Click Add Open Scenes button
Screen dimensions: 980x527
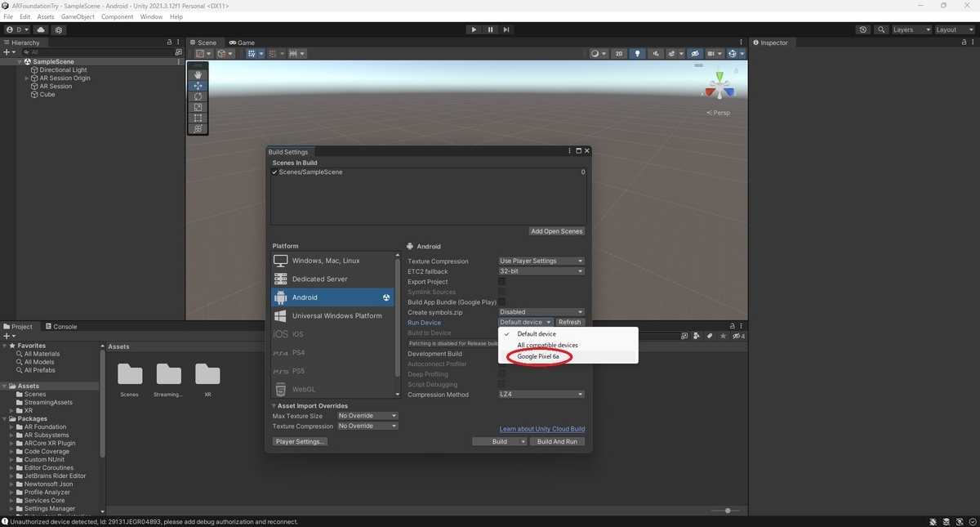pyautogui.click(x=557, y=231)
